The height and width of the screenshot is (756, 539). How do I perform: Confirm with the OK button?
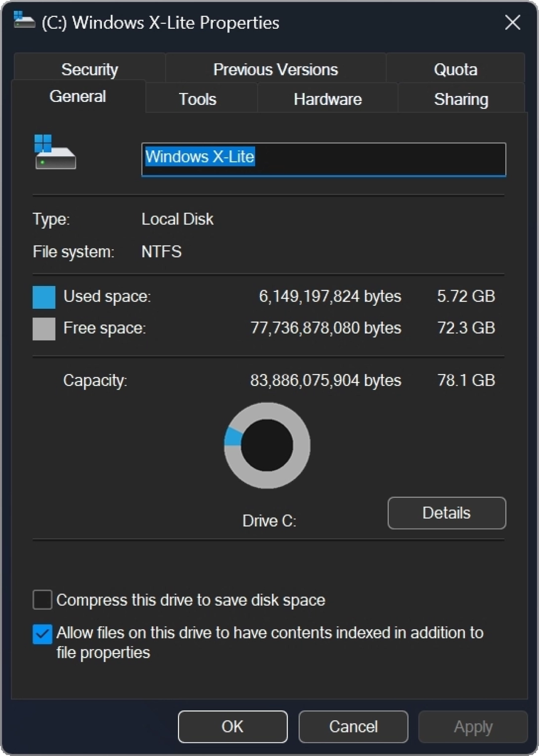(x=232, y=726)
